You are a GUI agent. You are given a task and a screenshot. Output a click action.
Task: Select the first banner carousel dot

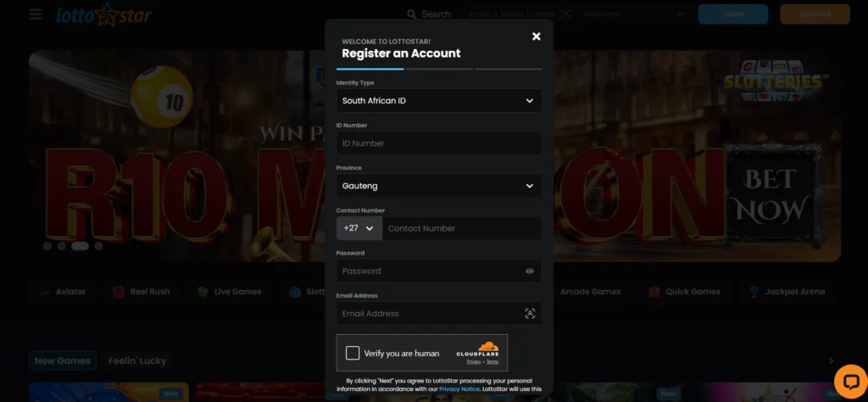(47, 247)
